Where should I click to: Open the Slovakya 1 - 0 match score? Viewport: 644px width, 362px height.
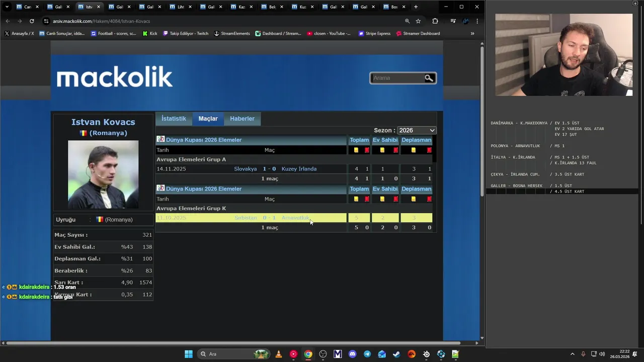269,169
